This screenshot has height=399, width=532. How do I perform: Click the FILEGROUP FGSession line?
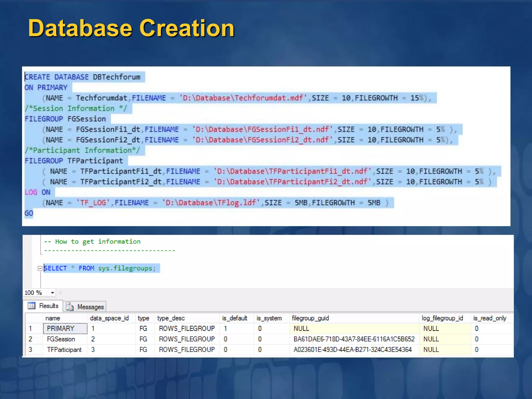point(65,119)
